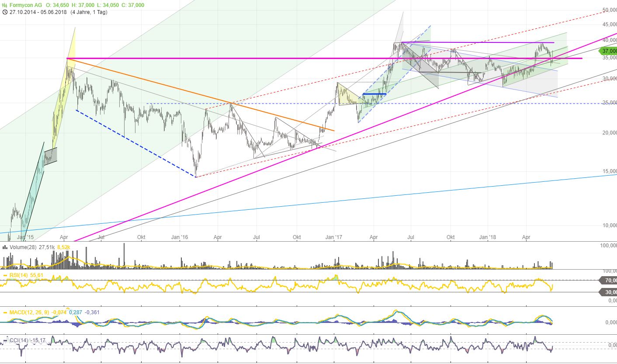Open RSI(14) indicator settings
Image resolution: width=617 pixels, height=364 pixels.
tap(18, 275)
